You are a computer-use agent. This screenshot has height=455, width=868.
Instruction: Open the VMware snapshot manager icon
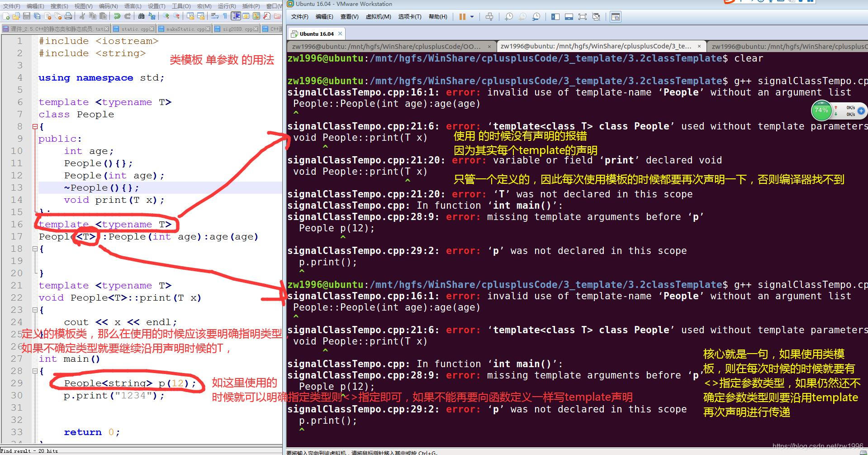[x=536, y=17]
